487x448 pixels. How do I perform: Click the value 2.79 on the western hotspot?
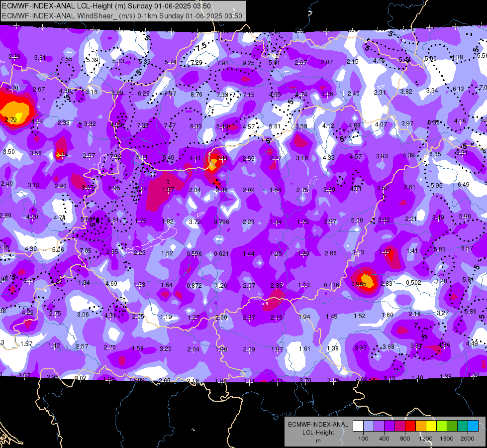10,119
